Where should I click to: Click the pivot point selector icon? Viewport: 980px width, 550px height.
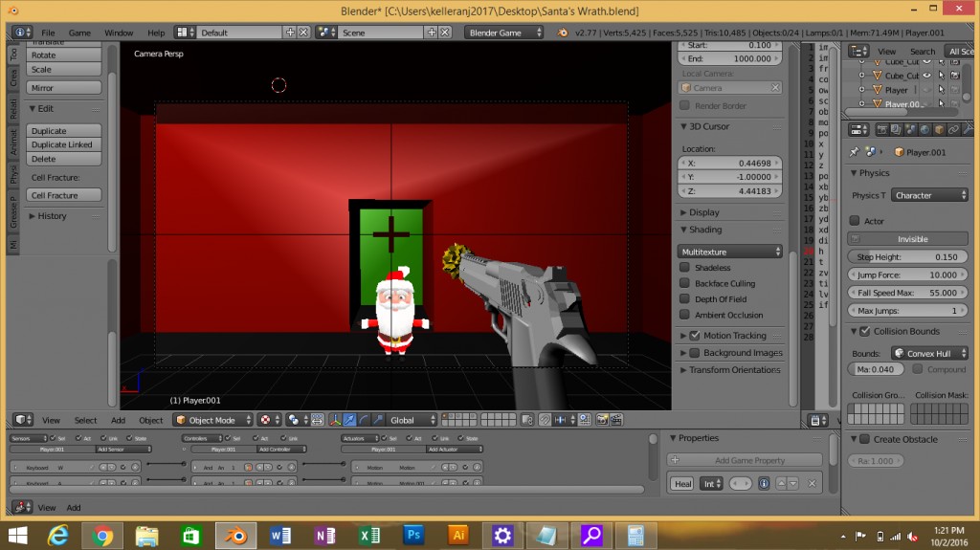297,420
